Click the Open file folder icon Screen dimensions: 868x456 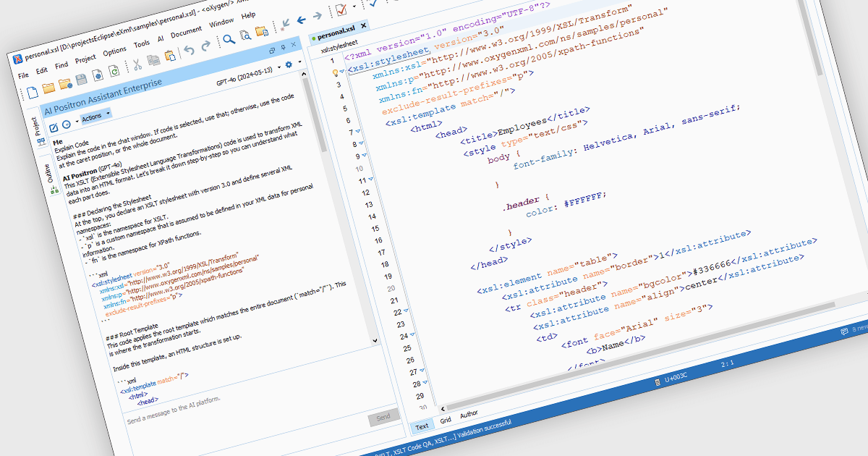48,88
